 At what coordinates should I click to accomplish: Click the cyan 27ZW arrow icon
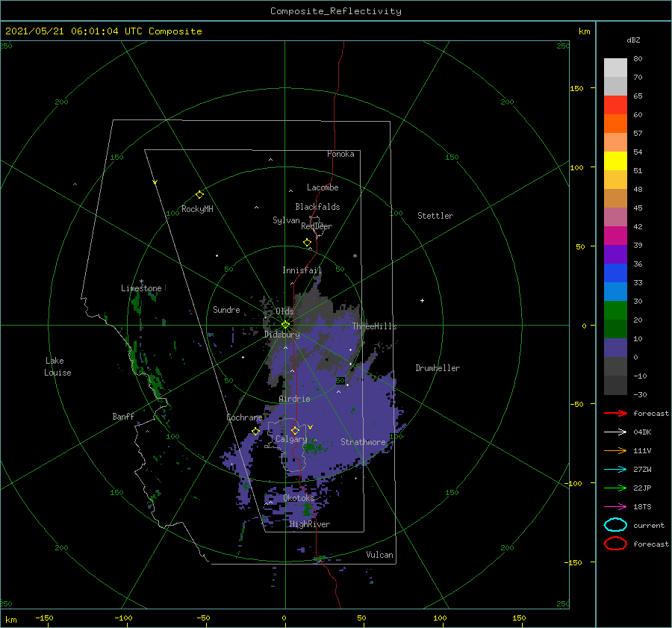[615, 470]
